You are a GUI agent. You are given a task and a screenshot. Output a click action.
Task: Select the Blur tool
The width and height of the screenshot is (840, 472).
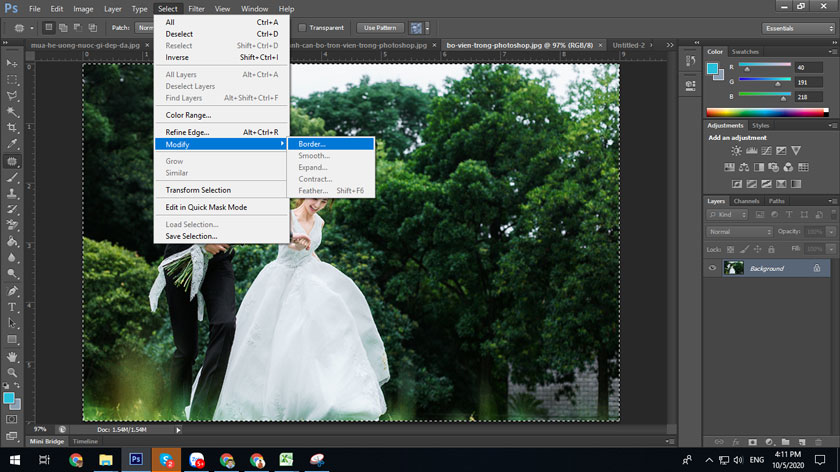[x=12, y=258]
